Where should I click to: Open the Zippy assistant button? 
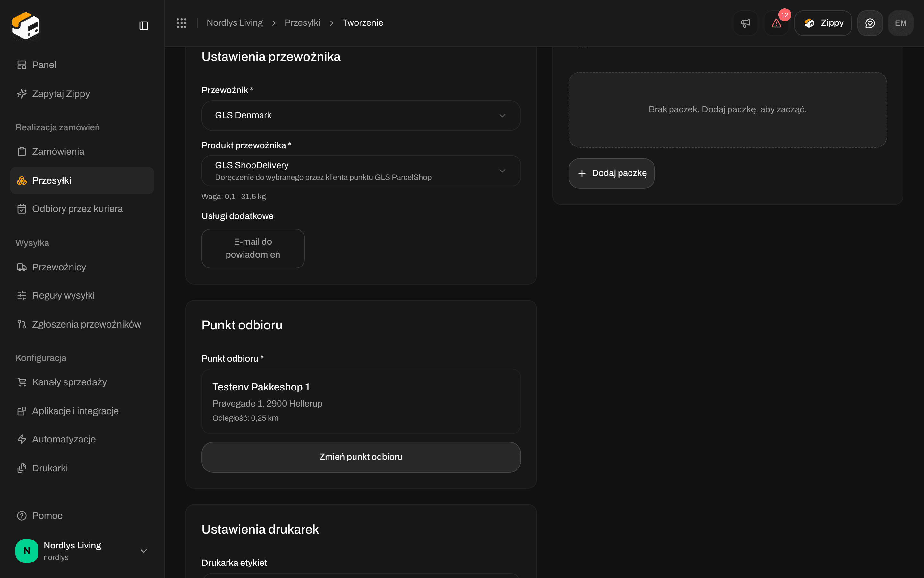tap(823, 23)
